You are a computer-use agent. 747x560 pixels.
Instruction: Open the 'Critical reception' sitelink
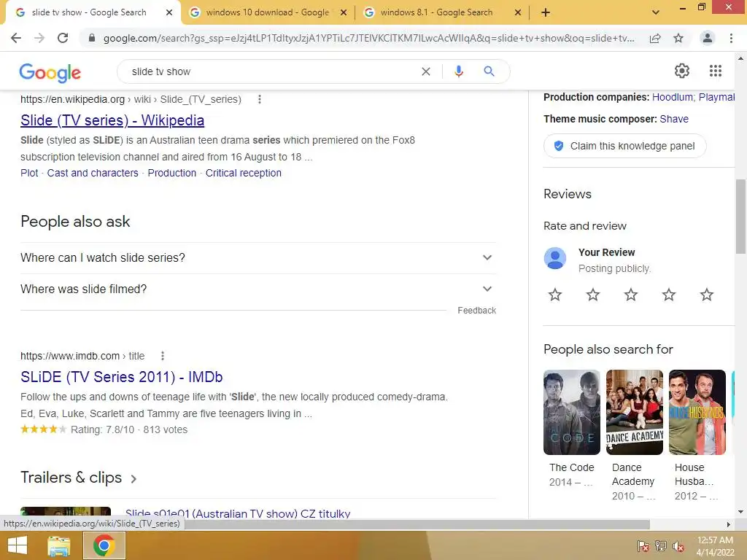tap(244, 173)
